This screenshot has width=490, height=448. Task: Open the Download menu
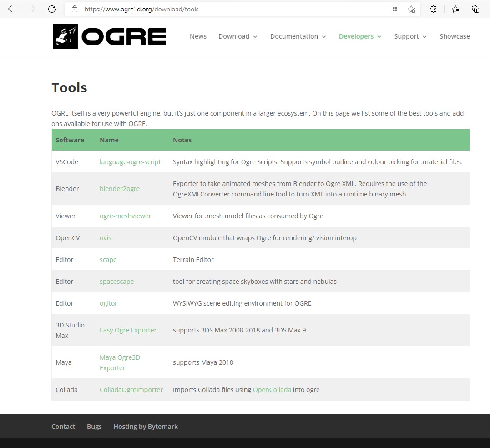(238, 36)
